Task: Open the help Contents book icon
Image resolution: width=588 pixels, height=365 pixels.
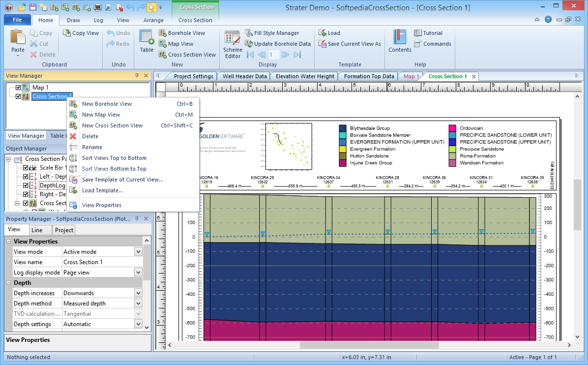Action: coord(400,37)
